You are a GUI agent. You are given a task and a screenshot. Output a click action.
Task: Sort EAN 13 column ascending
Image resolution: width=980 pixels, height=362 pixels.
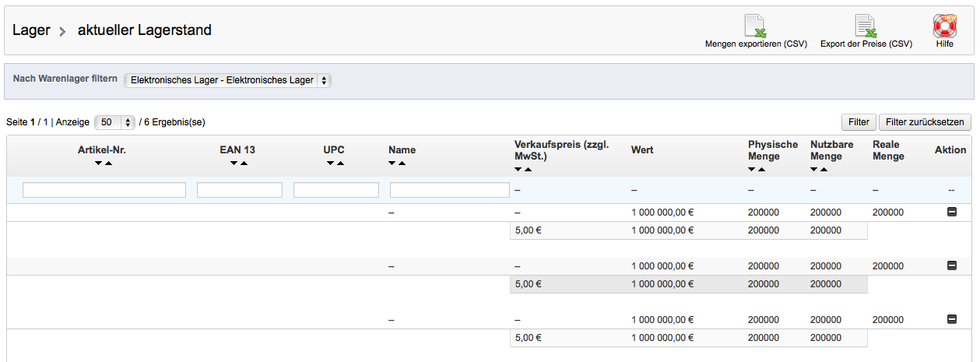[x=244, y=163]
